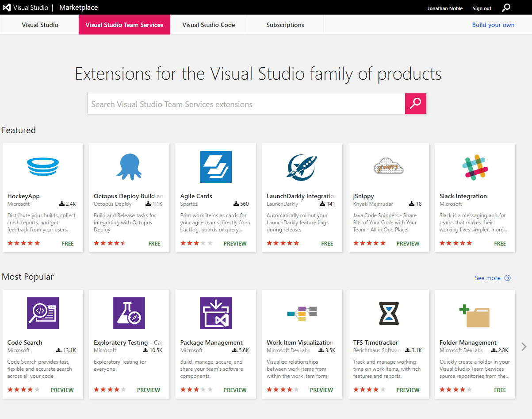Click the Sign out link
Screen dimensions: 532x419
pyautogui.click(x=482, y=8)
